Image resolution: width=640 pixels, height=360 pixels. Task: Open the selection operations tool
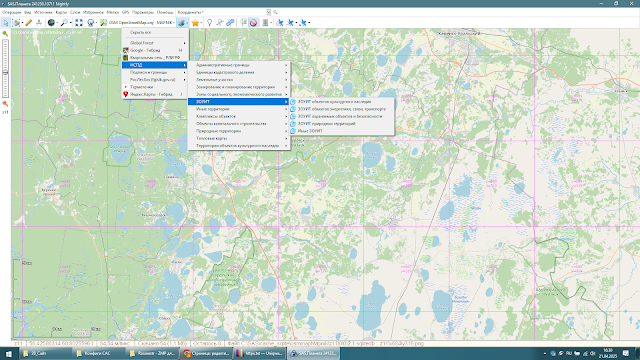click(x=16, y=23)
